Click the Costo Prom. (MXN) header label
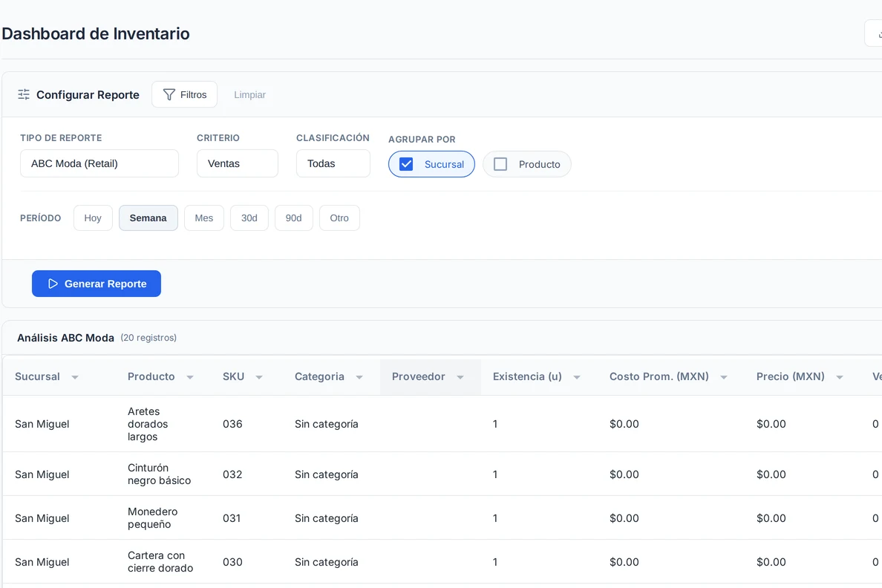Viewport: 882px width, 588px height. coord(659,376)
